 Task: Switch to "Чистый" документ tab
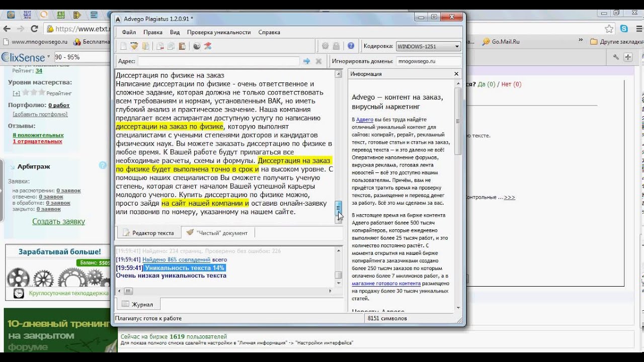[217, 233]
